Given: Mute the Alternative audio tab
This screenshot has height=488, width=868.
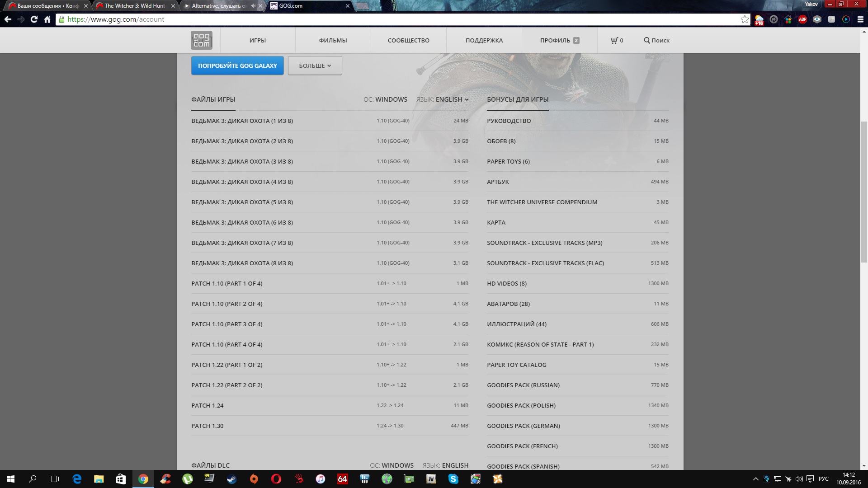Looking at the screenshot, I should click(x=253, y=6).
